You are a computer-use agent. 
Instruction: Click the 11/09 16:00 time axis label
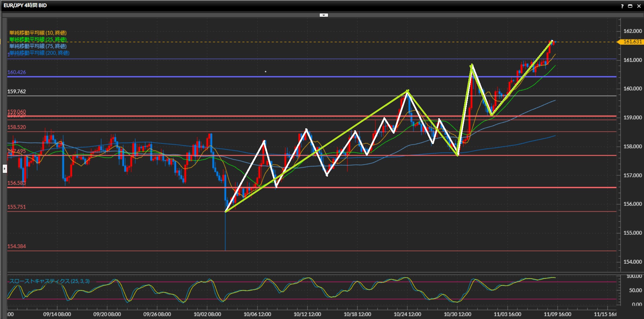(x=557, y=314)
